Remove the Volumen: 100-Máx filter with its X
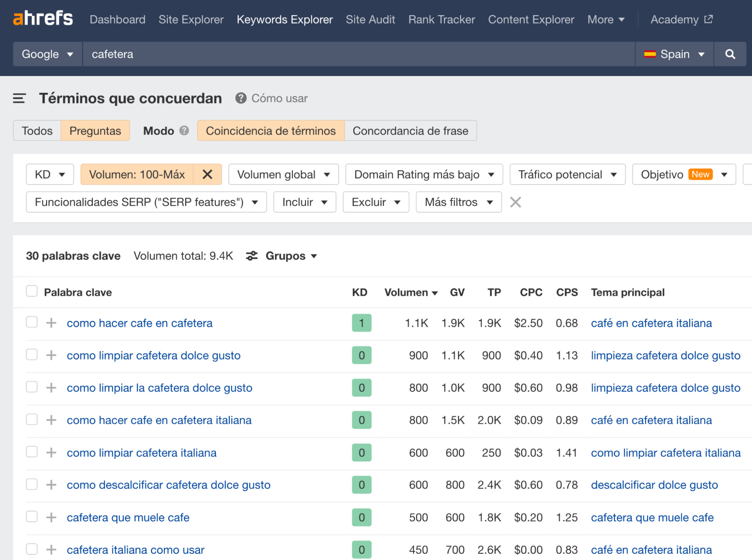Image resolution: width=752 pixels, height=560 pixels. pyautogui.click(x=207, y=174)
